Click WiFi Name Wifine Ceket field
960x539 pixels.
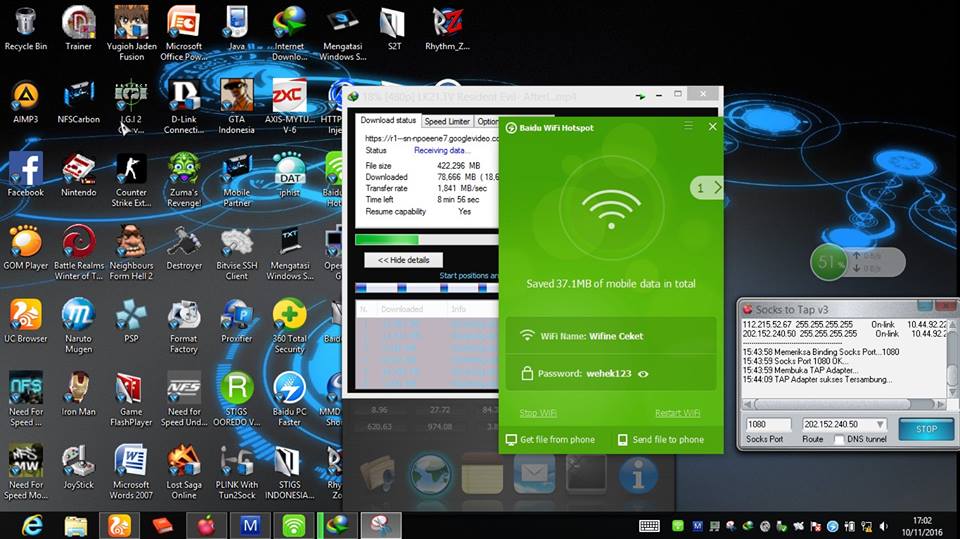tap(610, 336)
